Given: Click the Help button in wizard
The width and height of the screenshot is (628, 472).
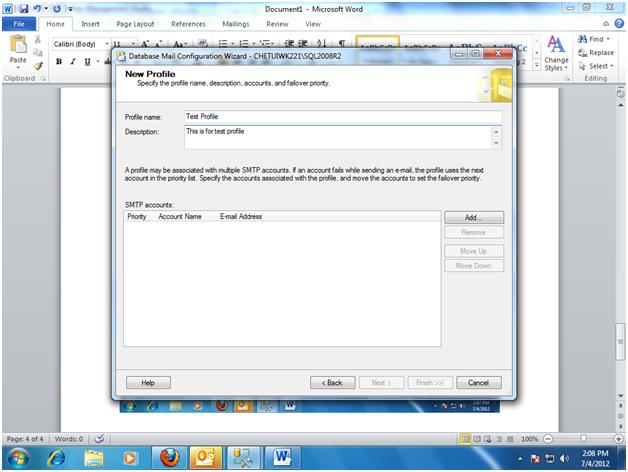Looking at the screenshot, I should tap(148, 383).
